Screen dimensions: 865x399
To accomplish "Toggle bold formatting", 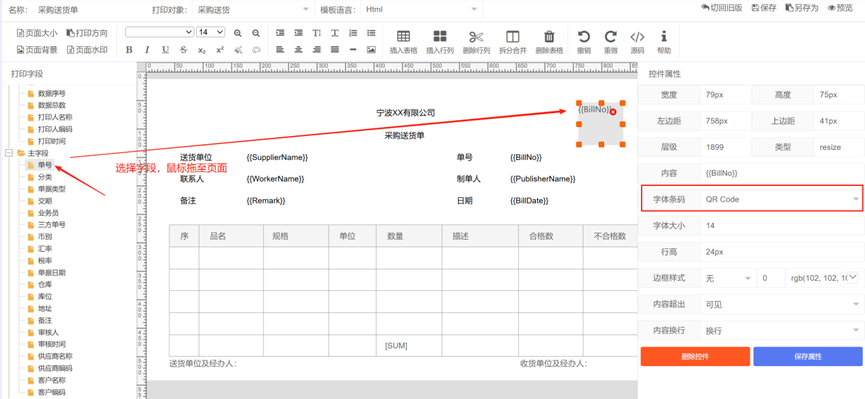I will pyautogui.click(x=129, y=50).
